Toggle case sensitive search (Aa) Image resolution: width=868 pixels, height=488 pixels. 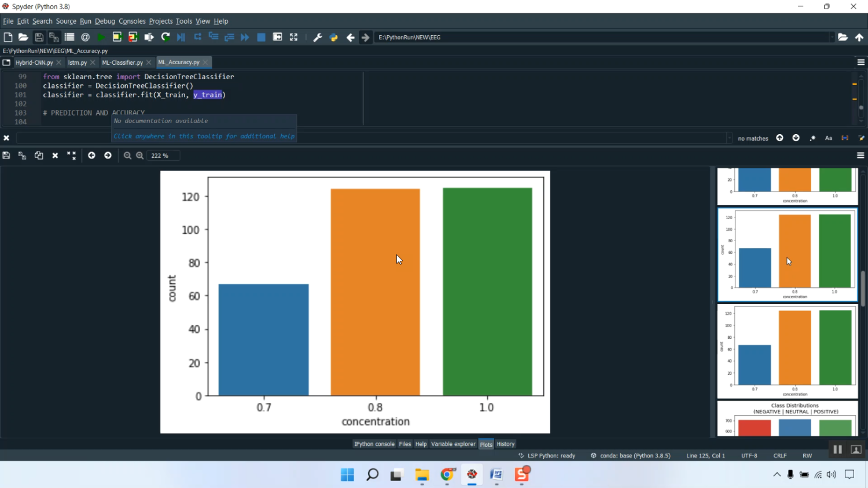point(828,138)
